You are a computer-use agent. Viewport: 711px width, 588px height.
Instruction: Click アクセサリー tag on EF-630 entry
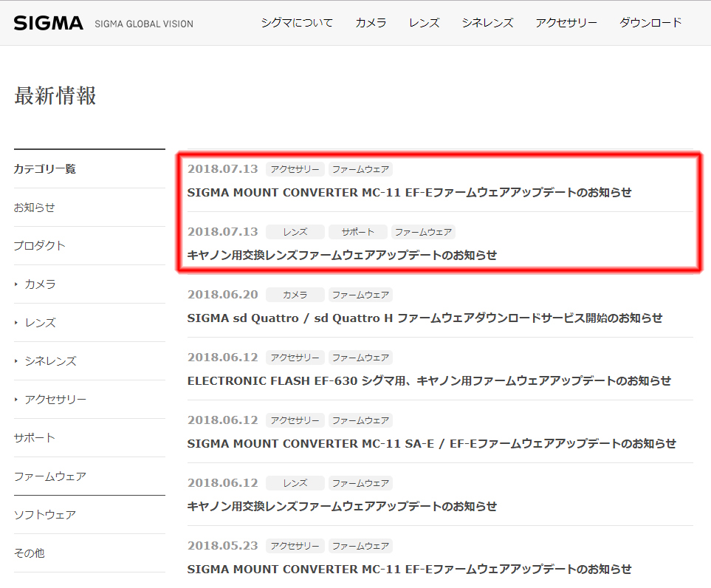(295, 358)
